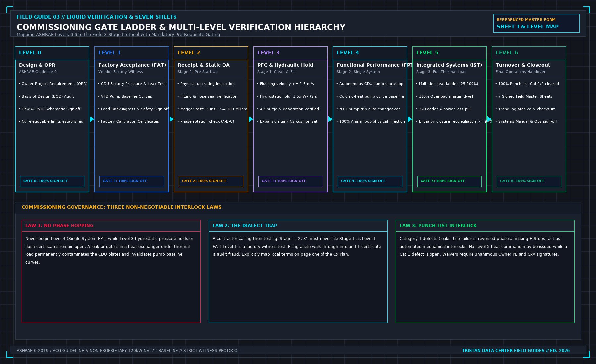Click the Law 3: Punch List Interlock heading

point(438,226)
